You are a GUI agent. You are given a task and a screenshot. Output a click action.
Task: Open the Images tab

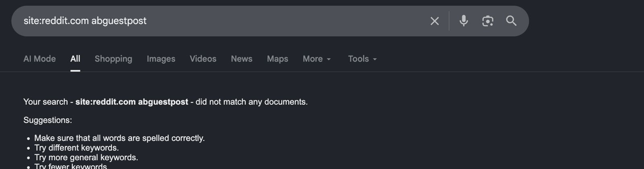pyautogui.click(x=161, y=59)
